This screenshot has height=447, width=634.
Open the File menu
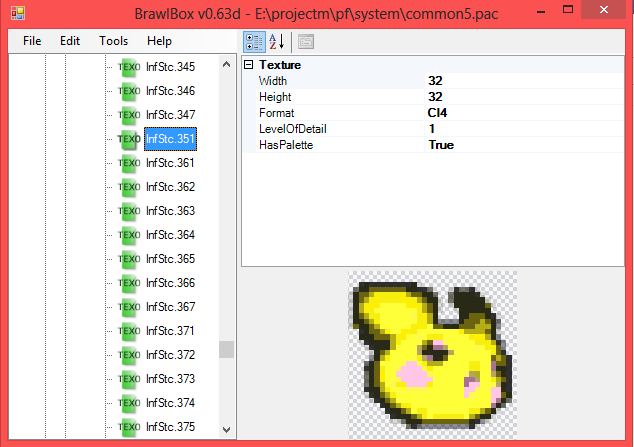[x=32, y=41]
